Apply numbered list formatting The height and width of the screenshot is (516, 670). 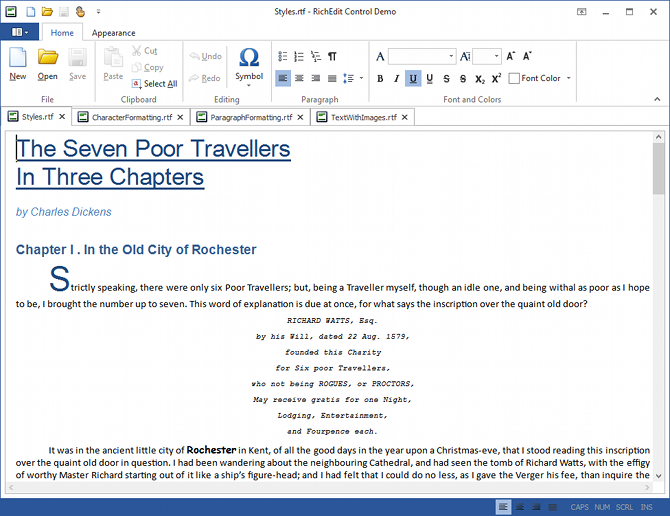(x=299, y=56)
